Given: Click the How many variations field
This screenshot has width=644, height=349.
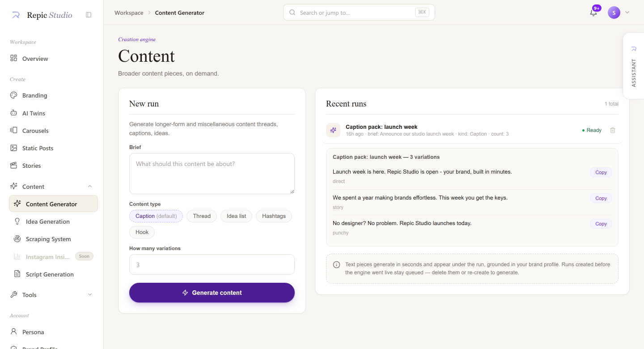Looking at the screenshot, I should click(212, 264).
